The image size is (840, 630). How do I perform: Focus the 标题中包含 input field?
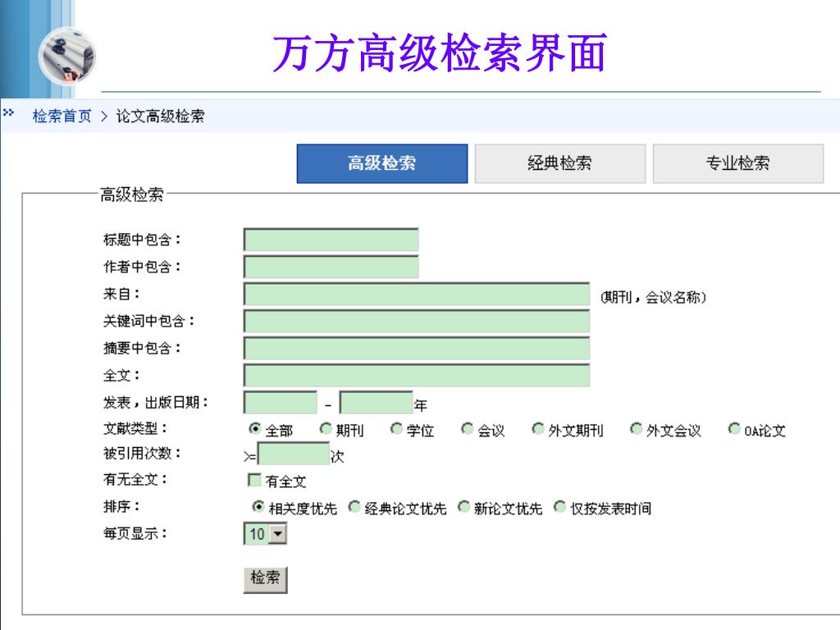(331, 240)
